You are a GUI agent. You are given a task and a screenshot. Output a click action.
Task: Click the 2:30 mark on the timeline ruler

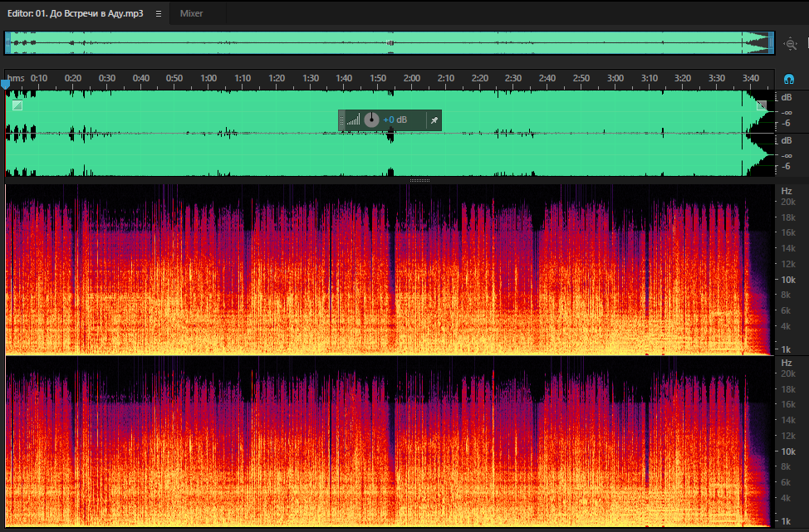[513, 78]
